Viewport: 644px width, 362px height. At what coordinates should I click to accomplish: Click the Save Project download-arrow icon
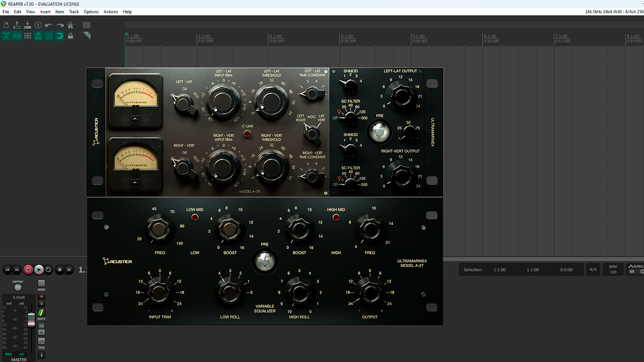(x=27, y=25)
